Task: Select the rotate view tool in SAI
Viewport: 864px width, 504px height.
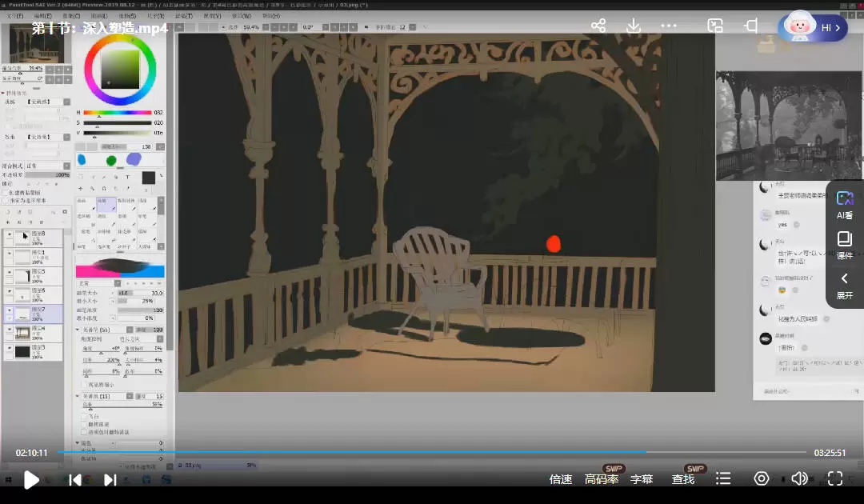Action: point(104,188)
